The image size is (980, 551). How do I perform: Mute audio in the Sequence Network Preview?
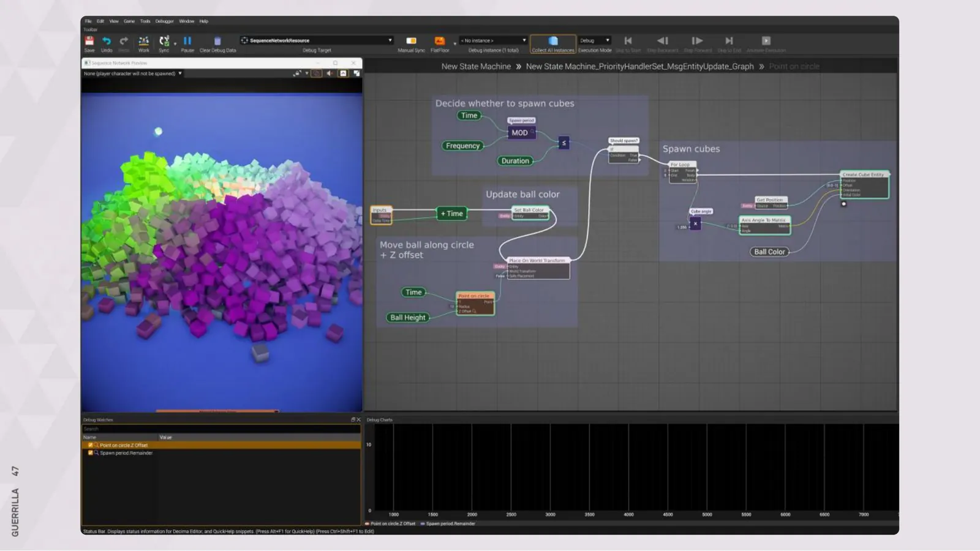point(330,73)
